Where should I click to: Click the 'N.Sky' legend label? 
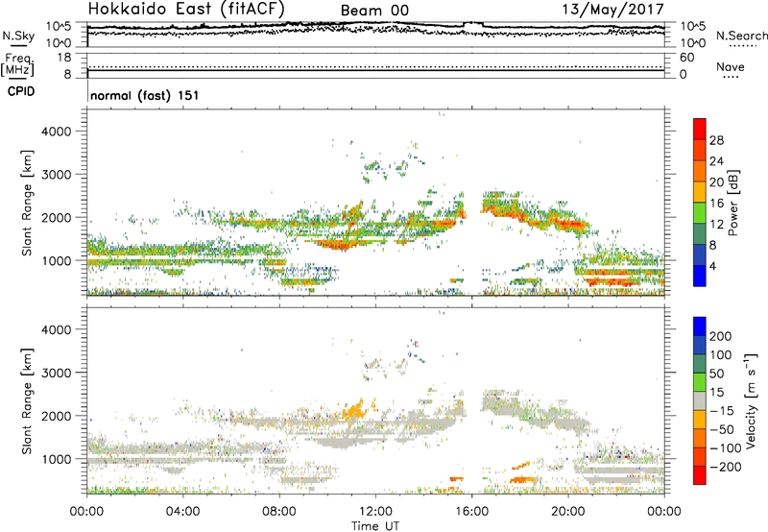coord(18,36)
